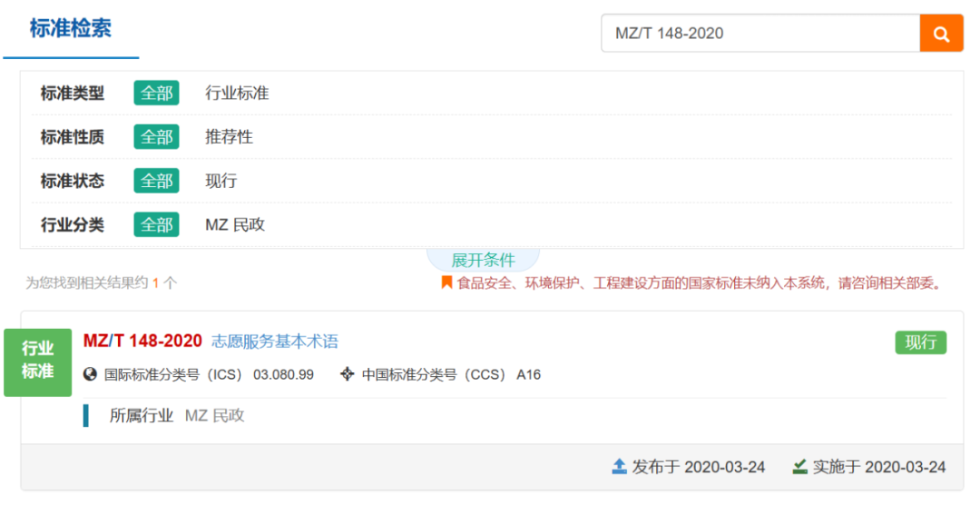Viewport: 980px width, 505px height.
Task: Choose 行业标准 standard type option
Action: 237,93
